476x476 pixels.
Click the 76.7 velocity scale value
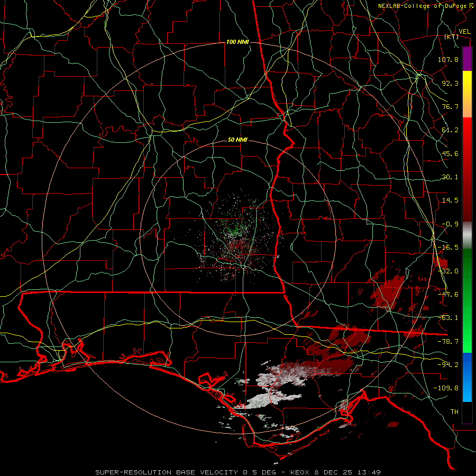pyautogui.click(x=450, y=106)
